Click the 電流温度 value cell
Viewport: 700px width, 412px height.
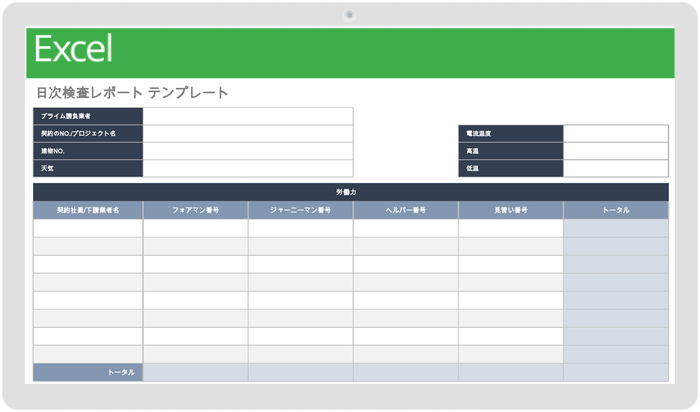point(616,133)
